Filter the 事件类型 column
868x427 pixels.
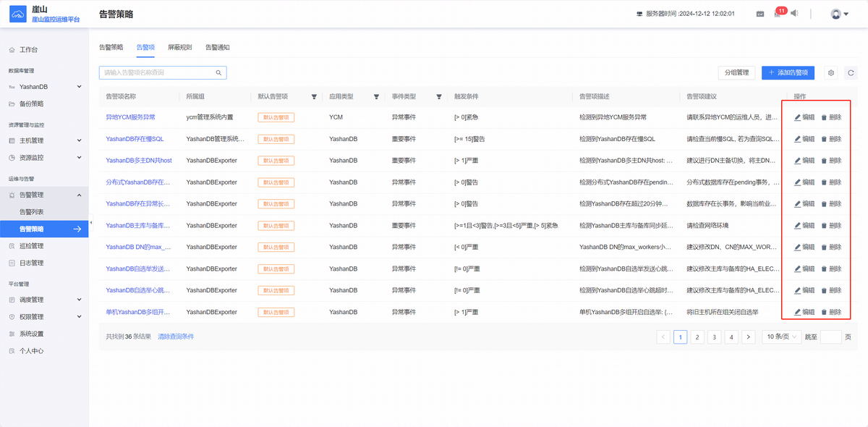(439, 96)
